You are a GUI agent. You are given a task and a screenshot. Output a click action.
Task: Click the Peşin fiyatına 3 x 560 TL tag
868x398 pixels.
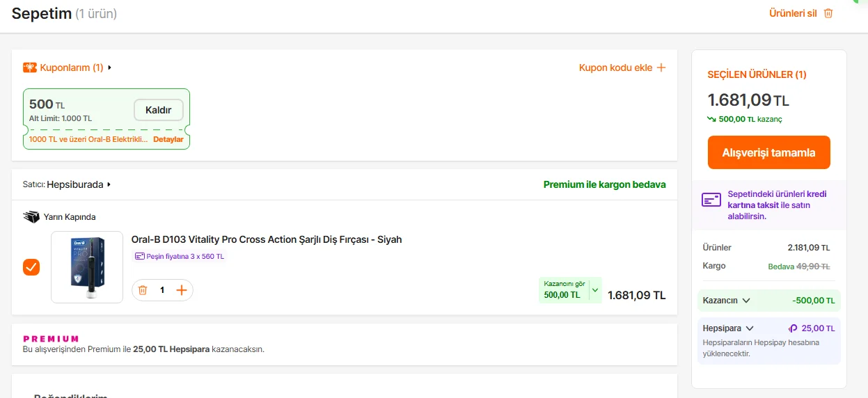180,256
